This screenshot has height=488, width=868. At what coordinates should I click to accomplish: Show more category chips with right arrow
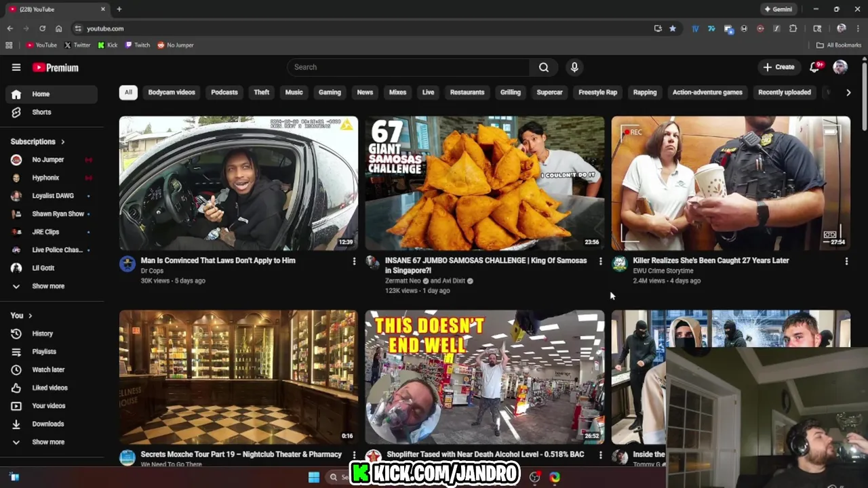click(848, 92)
